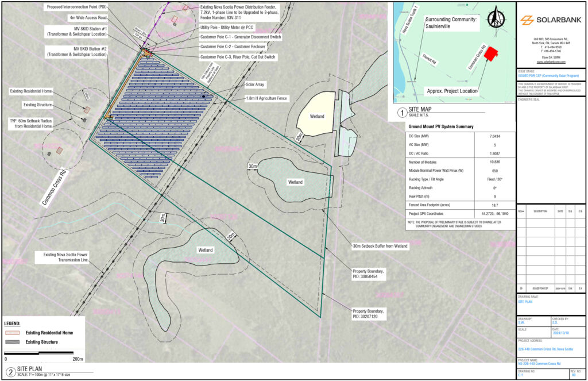Click the Common Cross Rd label on site plan

point(53,188)
